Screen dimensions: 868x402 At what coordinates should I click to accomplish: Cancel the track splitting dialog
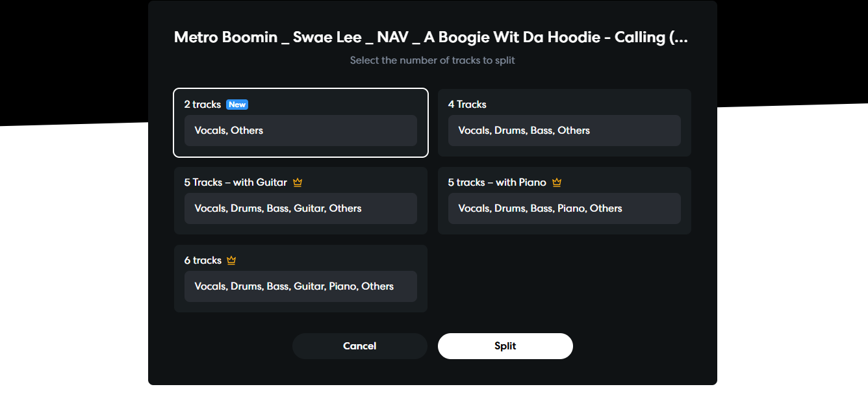tap(360, 346)
